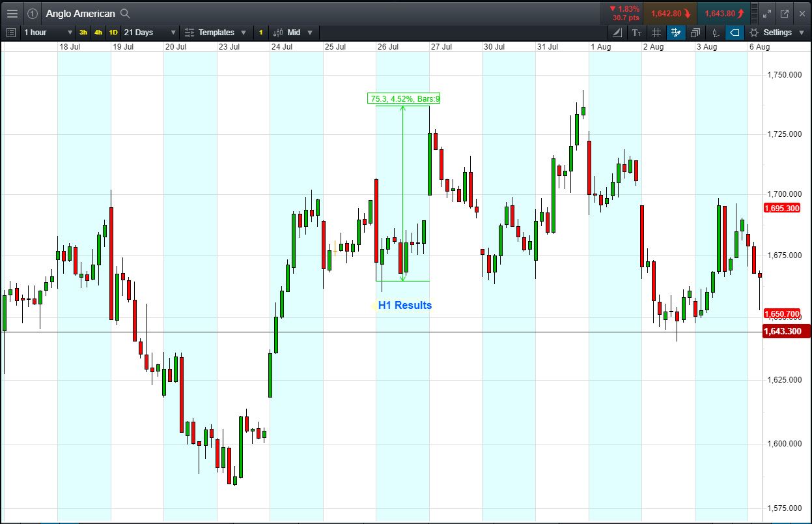Click the Mid candlestick icon
This screenshot has height=524, width=812.
click(x=278, y=33)
